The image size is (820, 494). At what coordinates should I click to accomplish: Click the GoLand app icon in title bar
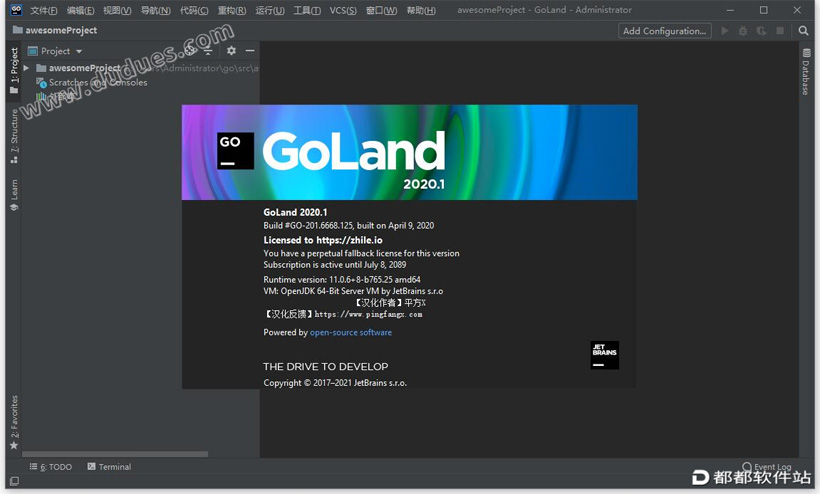(x=16, y=9)
